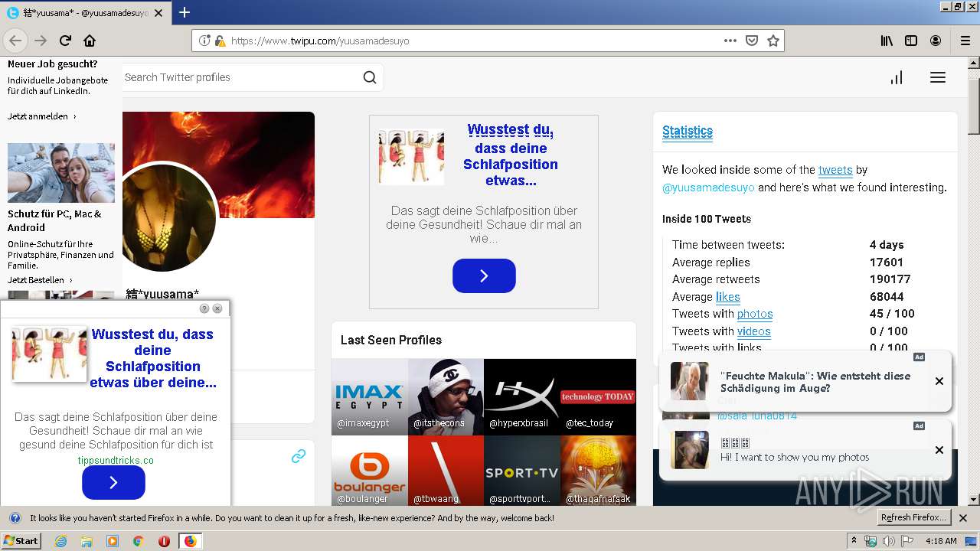The height and width of the screenshot is (551, 980).
Task: Open the Library icon in the toolbar
Action: (887, 41)
